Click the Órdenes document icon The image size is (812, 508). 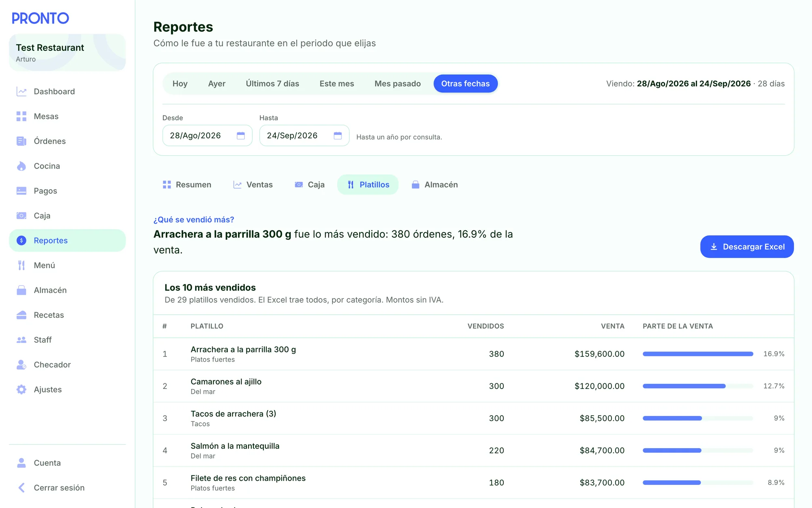(22, 141)
